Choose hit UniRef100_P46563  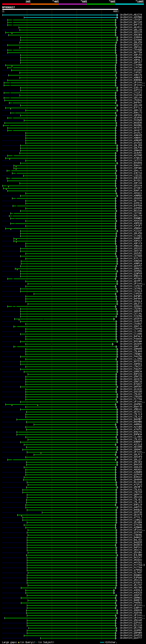point(131,603)
